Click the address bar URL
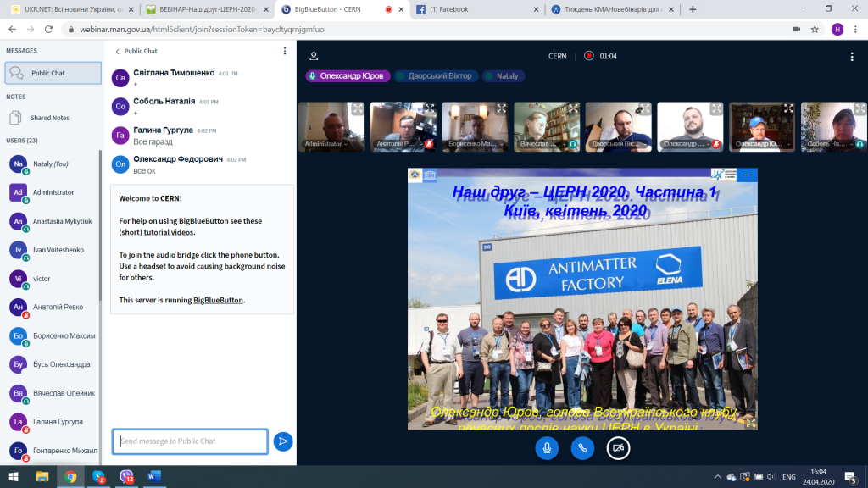The image size is (868, 488). click(x=202, y=30)
